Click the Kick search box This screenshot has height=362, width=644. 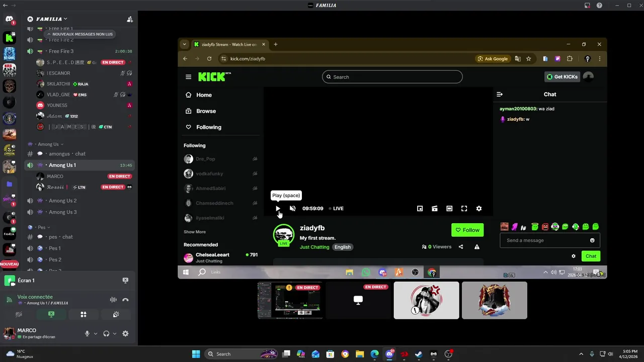point(392,77)
